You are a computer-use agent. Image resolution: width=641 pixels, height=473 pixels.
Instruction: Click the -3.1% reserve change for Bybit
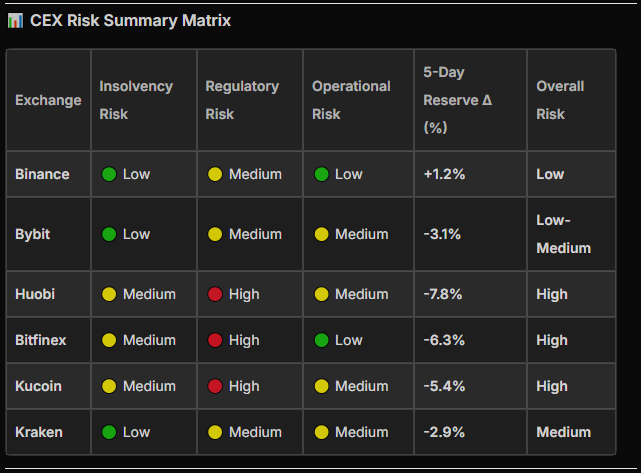442,234
